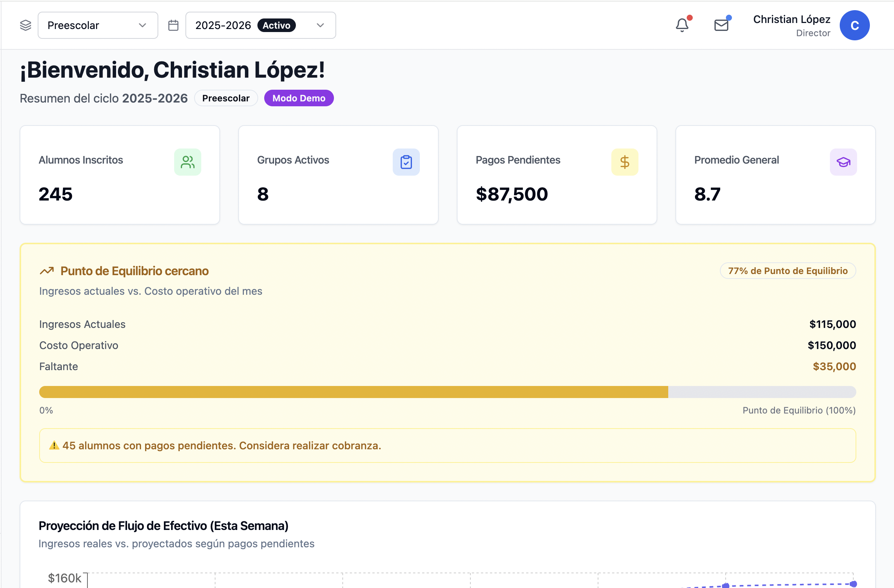Image resolution: width=894 pixels, height=588 pixels.
Task: Click the dollar icon in Pagos Pendientes
Action: click(x=625, y=162)
